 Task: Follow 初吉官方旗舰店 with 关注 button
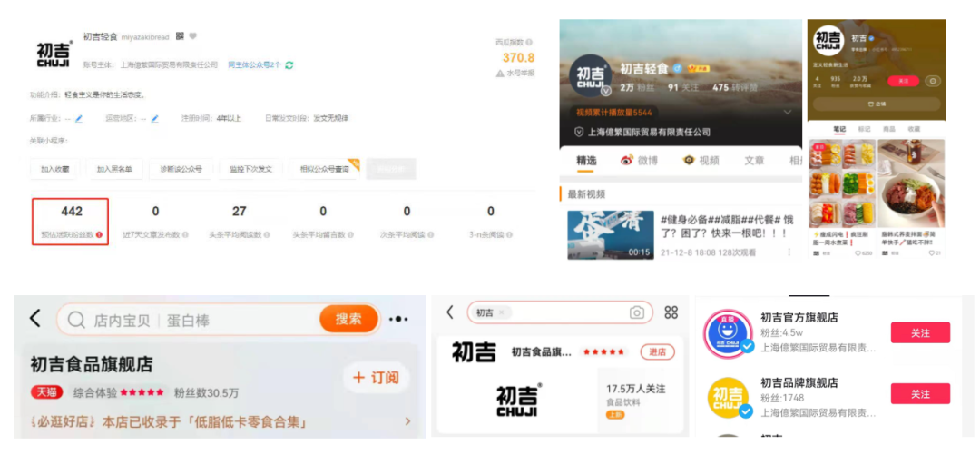920,333
